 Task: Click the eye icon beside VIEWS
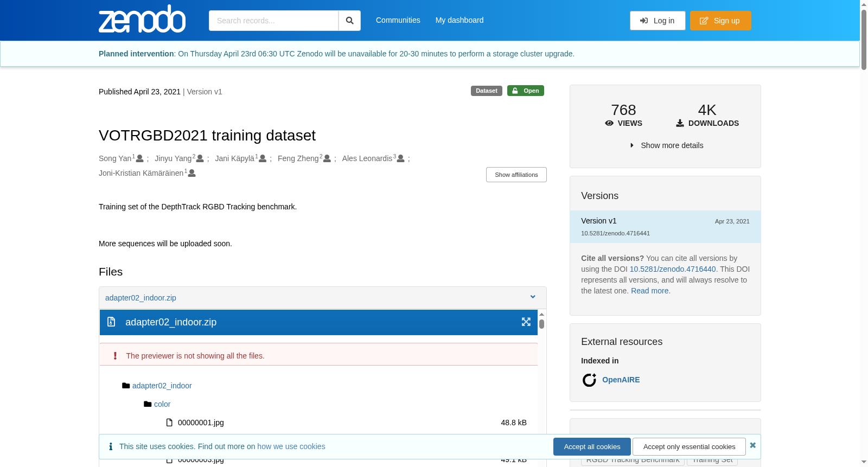point(609,123)
